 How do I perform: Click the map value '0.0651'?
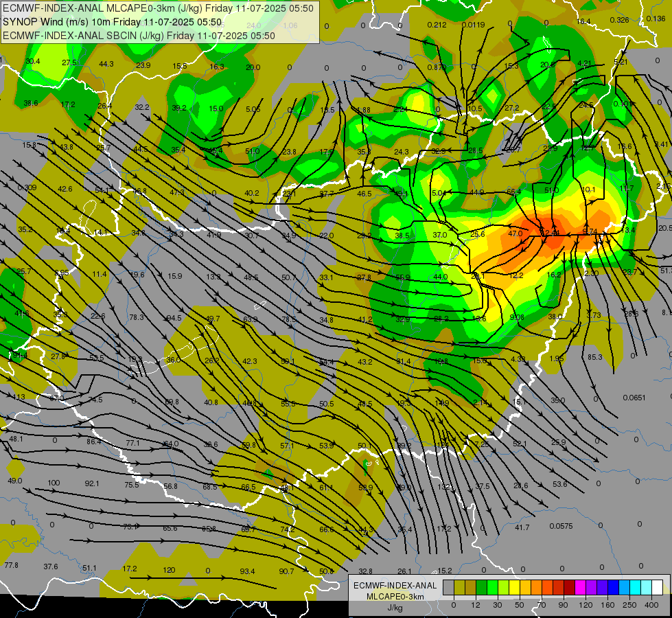(634, 398)
